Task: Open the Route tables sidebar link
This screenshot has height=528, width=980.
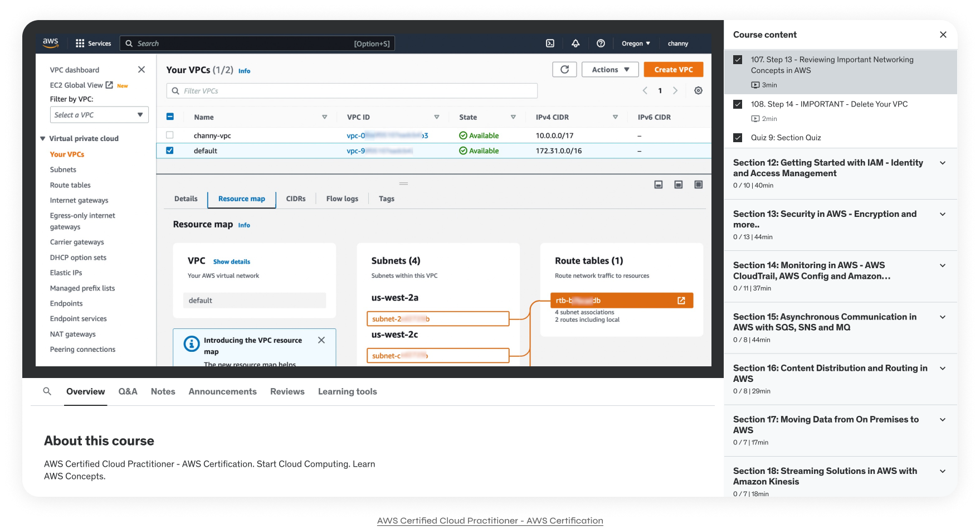Action: (x=70, y=185)
